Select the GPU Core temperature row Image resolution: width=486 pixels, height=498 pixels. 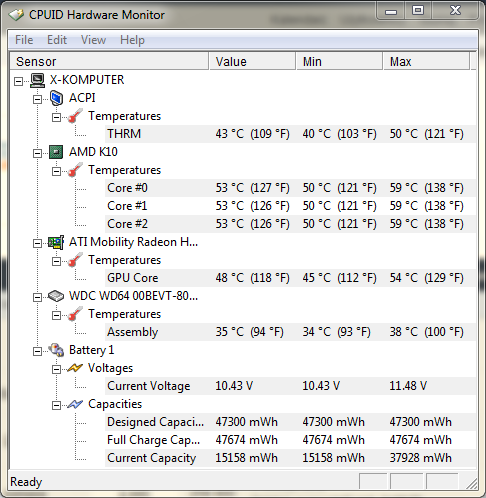pos(290,278)
